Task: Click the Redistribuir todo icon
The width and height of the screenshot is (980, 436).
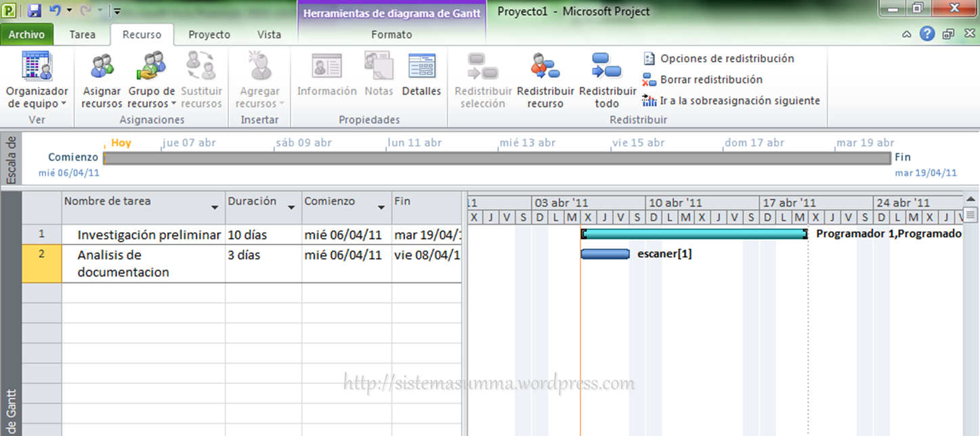Action: coord(607,68)
